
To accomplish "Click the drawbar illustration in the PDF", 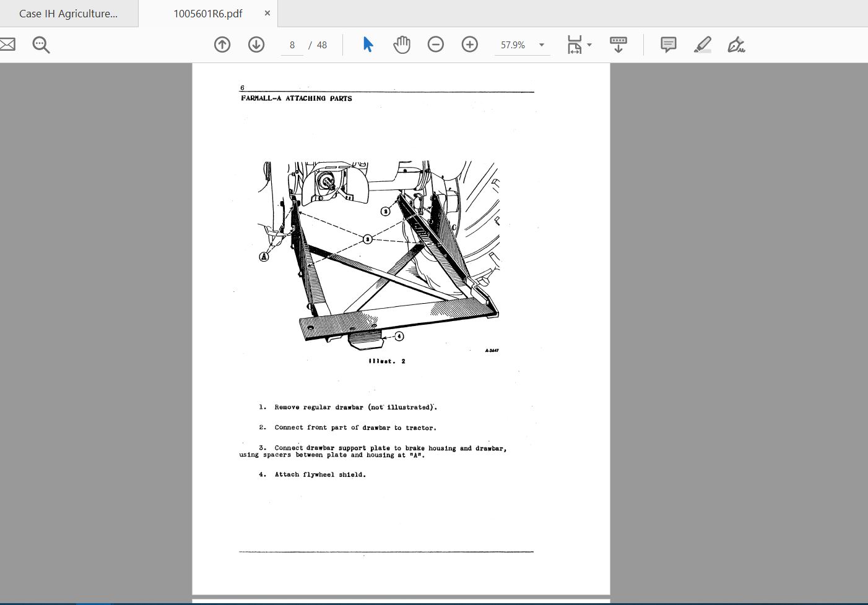I will pos(379,255).
